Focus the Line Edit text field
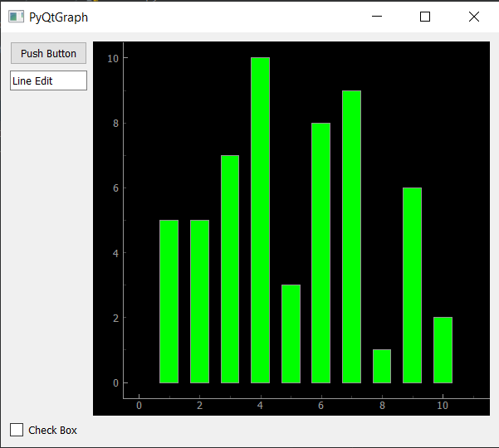The width and height of the screenshot is (499, 448). coord(48,80)
